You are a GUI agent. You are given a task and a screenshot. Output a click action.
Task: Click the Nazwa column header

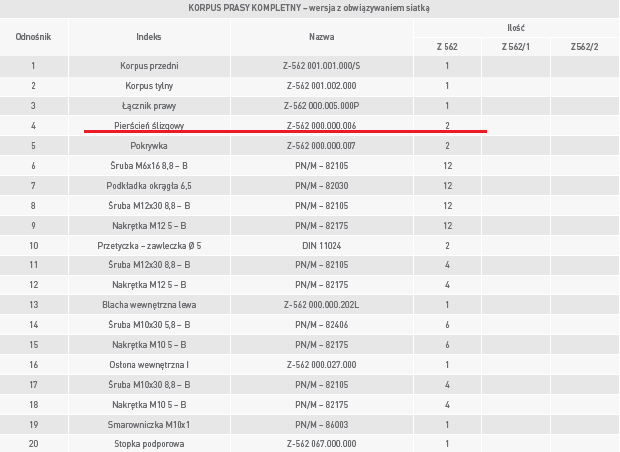[321, 37]
